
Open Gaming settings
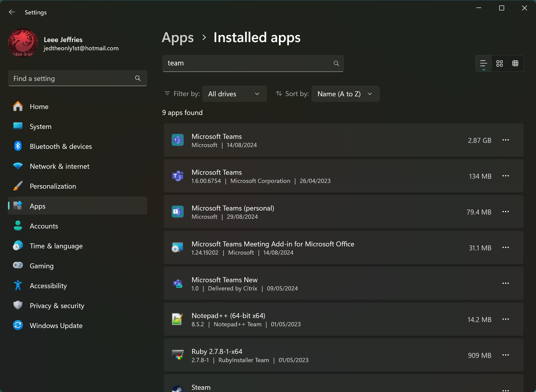[x=78, y=266]
